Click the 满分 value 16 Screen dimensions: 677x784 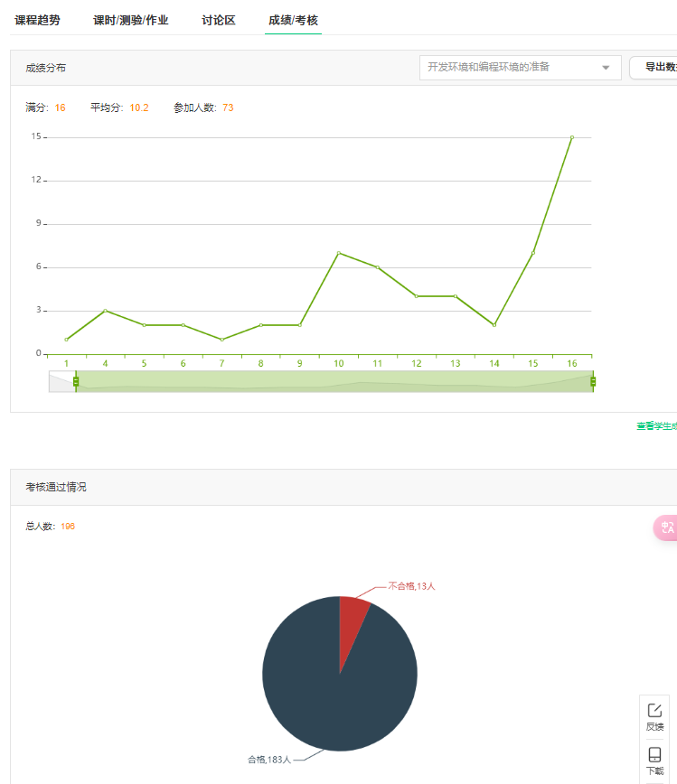(60, 108)
